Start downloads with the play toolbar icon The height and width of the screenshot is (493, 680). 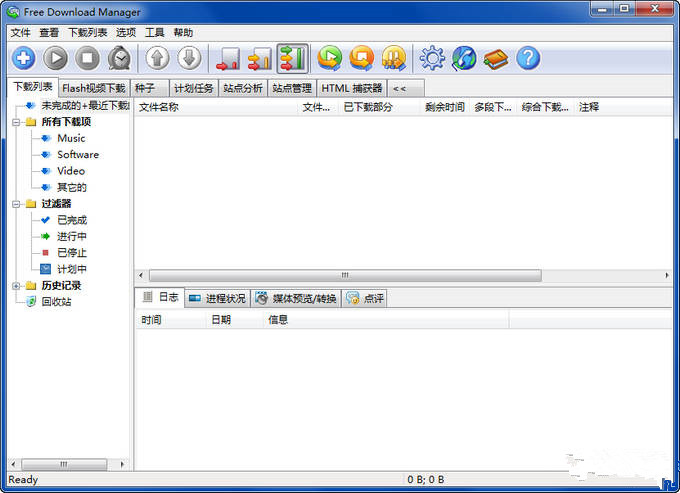(x=56, y=58)
